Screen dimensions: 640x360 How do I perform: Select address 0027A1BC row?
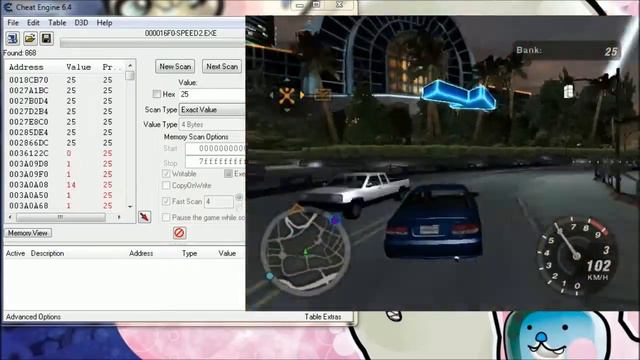(x=65, y=90)
